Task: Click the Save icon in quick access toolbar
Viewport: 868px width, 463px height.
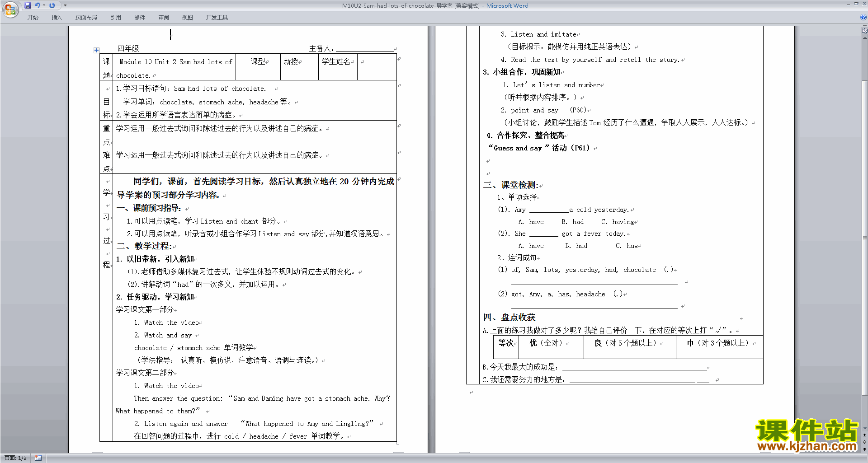Action: 28,5
